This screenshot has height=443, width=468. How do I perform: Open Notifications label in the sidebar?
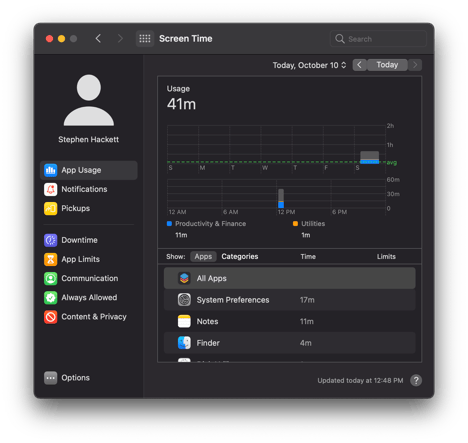click(84, 189)
